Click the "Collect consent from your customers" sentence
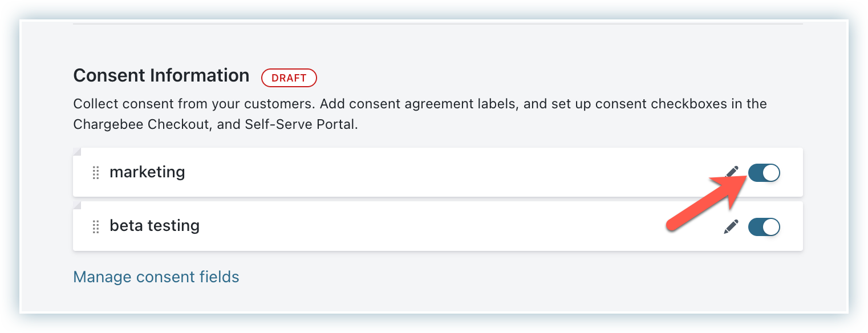Viewport: 868px width, 333px height. (194, 104)
